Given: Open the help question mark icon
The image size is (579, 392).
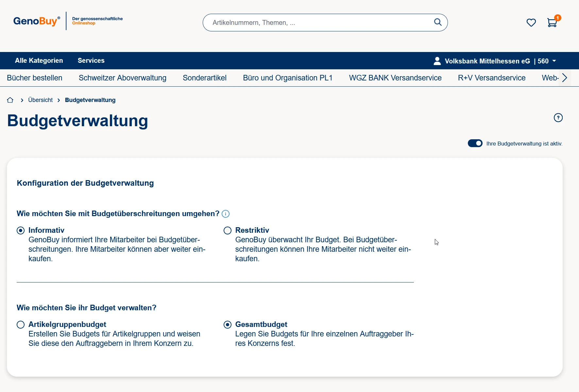Looking at the screenshot, I should click(x=558, y=118).
